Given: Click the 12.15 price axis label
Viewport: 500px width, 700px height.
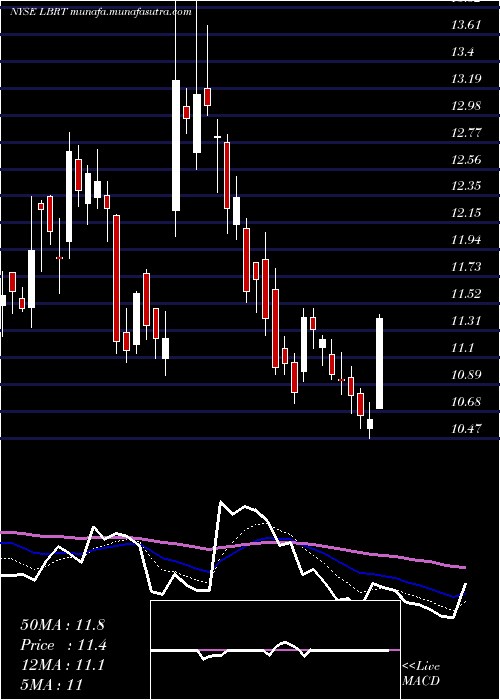Looking at the screenshot, I should click(466, 212).
